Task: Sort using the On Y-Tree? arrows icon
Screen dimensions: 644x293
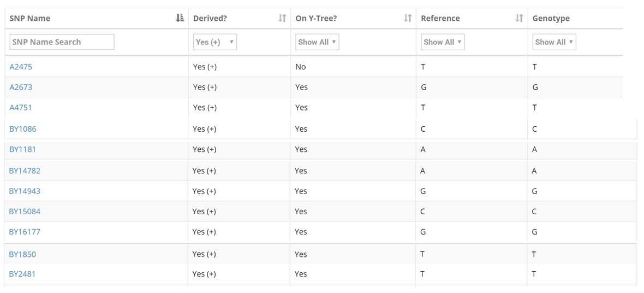Action: tap(407, 18)
